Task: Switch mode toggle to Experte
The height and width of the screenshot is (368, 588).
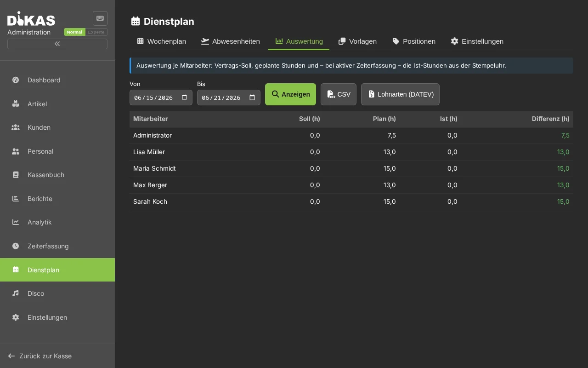Action: pos(96,32)
